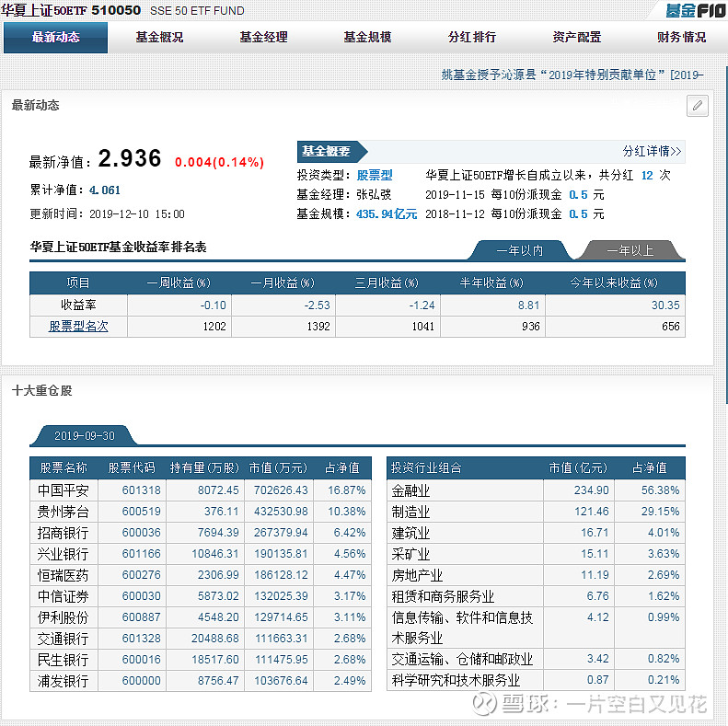
Task: Click one-month ranking 1392
Action: tap(318, 327)
